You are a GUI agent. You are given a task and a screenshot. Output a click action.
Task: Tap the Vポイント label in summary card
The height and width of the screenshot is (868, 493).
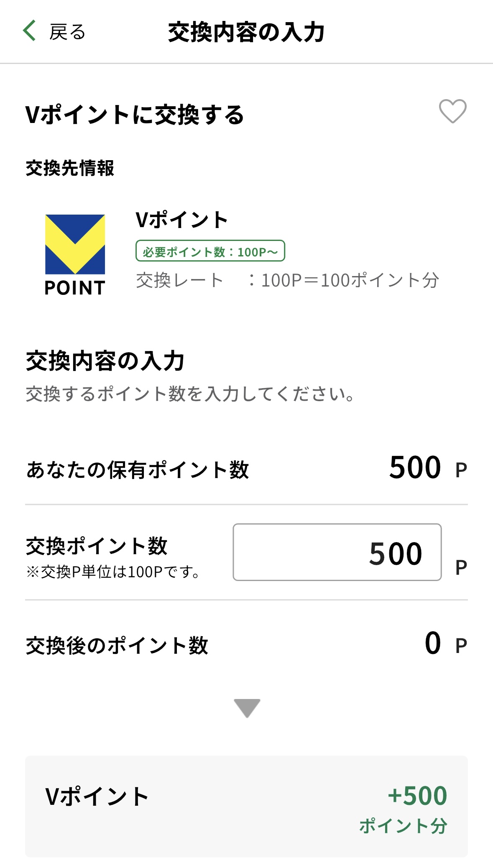(97, 796)
